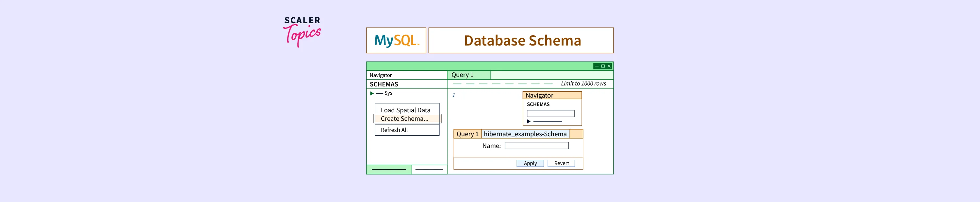Open the orange Query 1 tab

click(467, 134)
